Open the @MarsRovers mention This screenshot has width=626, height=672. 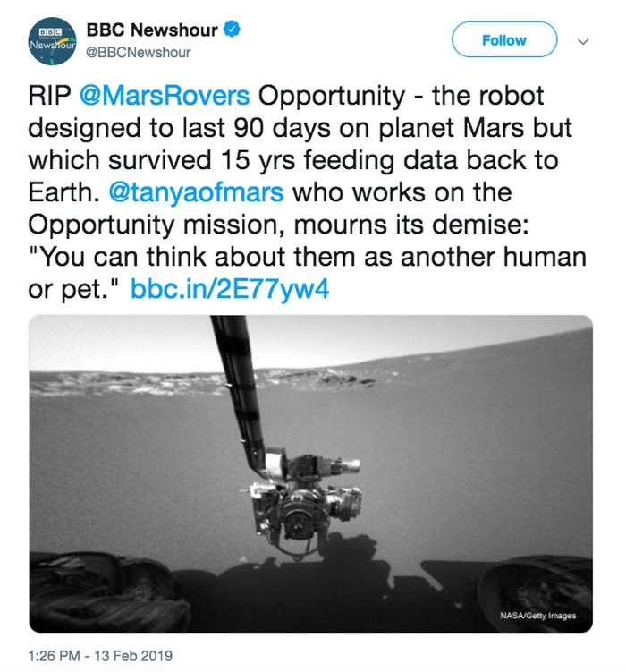click(164, 96)
